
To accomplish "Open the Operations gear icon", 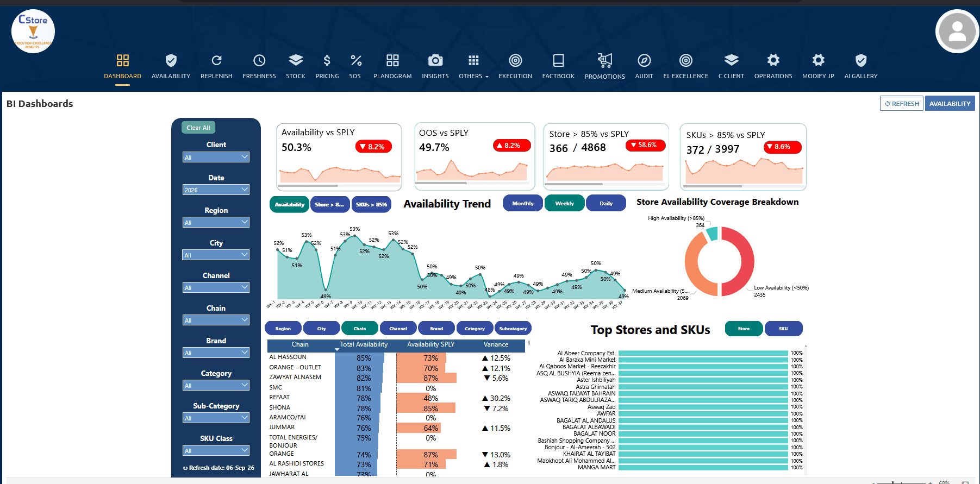I will (773, 60).
